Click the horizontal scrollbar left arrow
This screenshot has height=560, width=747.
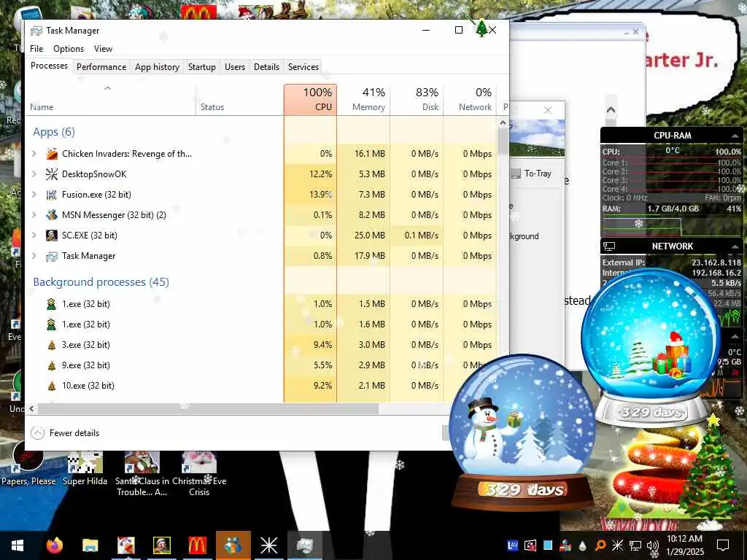tap(31, 408)
